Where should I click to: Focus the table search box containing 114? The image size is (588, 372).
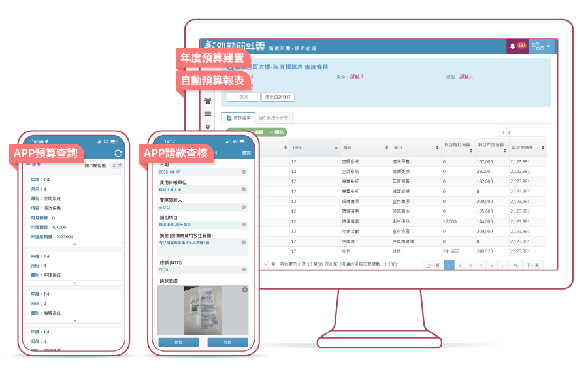[523, 132]
